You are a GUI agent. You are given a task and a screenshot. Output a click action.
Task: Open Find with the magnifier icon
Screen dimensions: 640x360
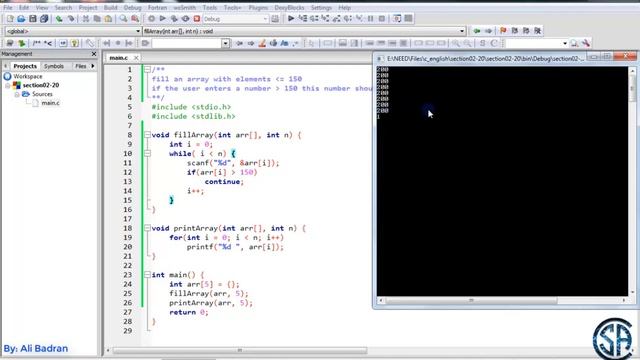[123, 19]
